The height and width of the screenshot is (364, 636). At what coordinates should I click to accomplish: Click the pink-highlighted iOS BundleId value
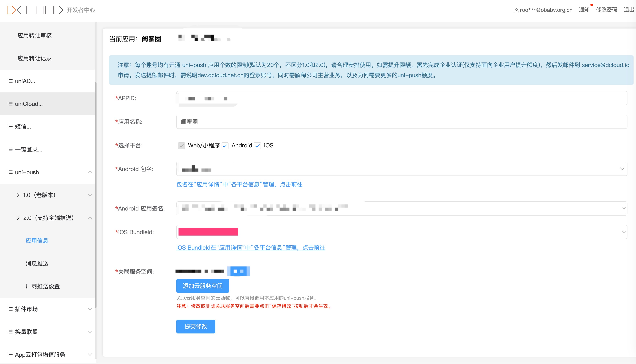click(x=208, y=232)
